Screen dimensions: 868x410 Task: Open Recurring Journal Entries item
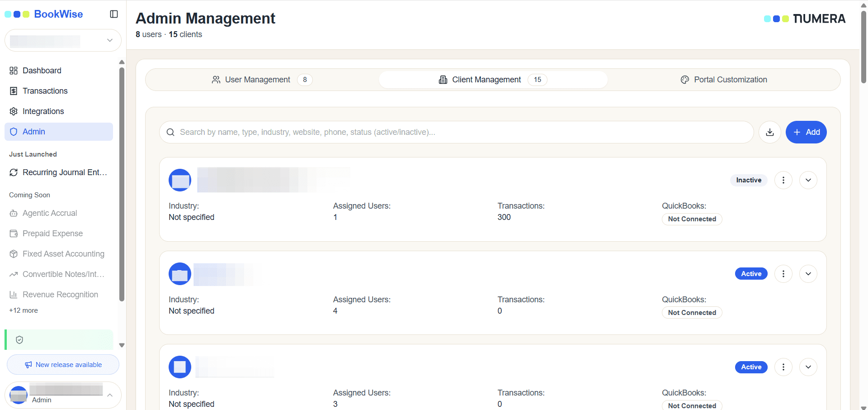click(59, 172)
